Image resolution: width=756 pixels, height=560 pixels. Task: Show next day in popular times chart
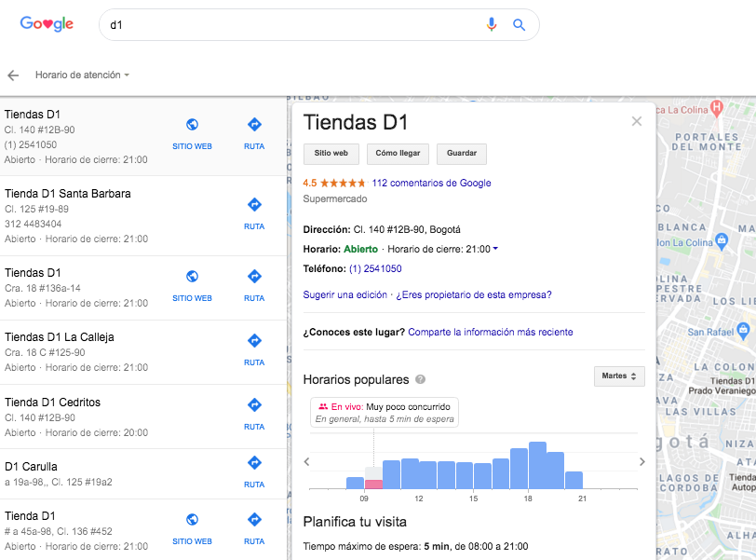point(641,461)
